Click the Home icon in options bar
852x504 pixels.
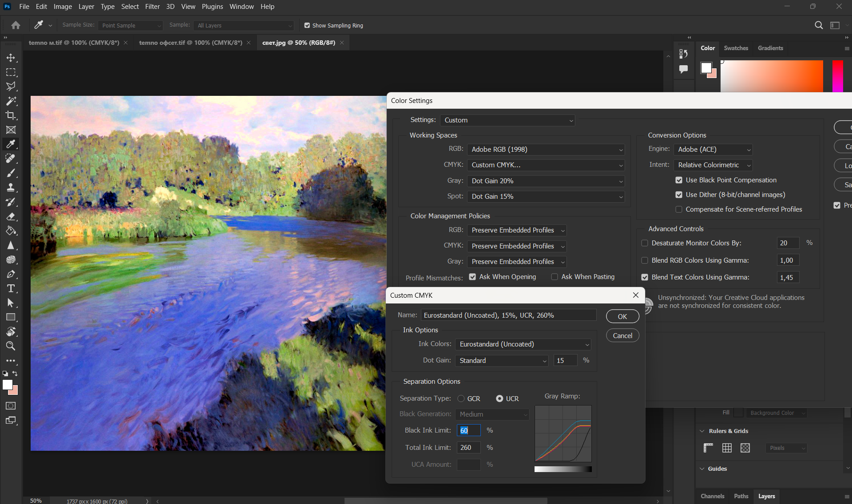pyautogui.click(x=16, y=25)
